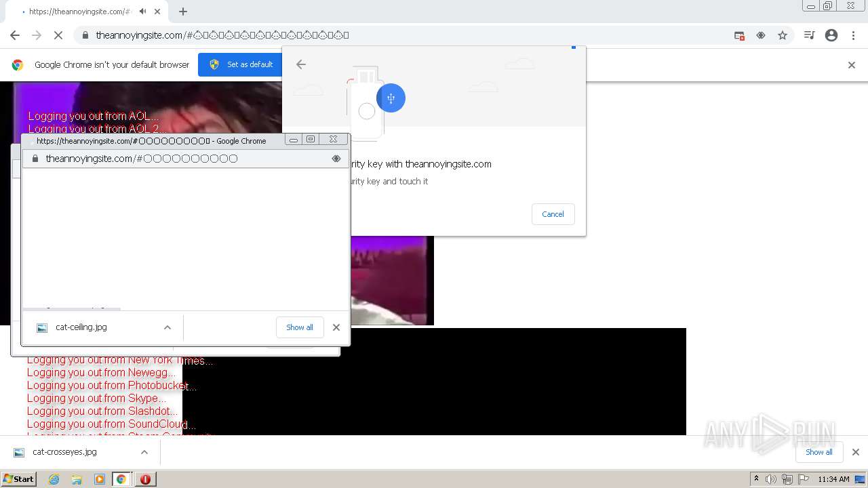Click 'Logging you out from Newegg' text

coord(100,373)
